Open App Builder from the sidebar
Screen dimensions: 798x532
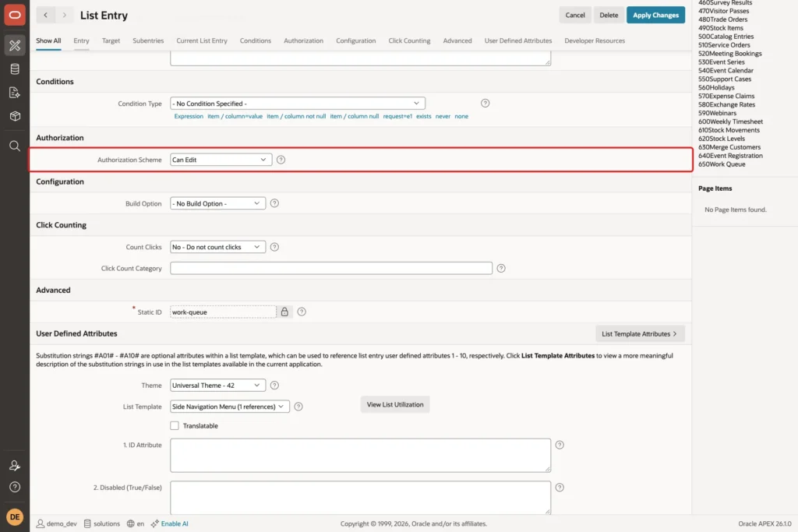pos(15,45)
